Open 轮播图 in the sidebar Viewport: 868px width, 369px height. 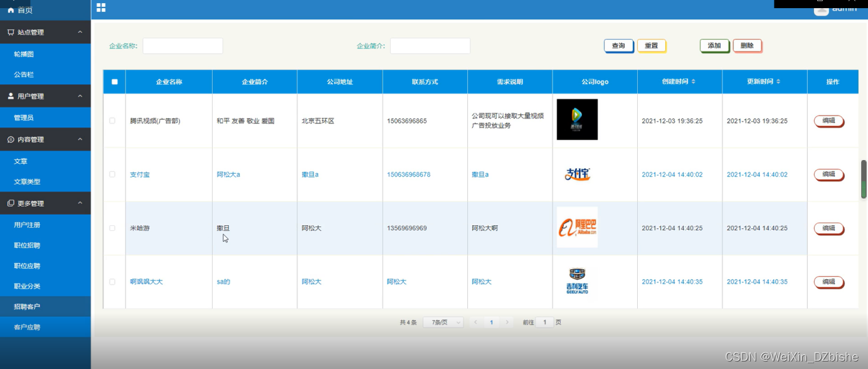tap(45, 54)
